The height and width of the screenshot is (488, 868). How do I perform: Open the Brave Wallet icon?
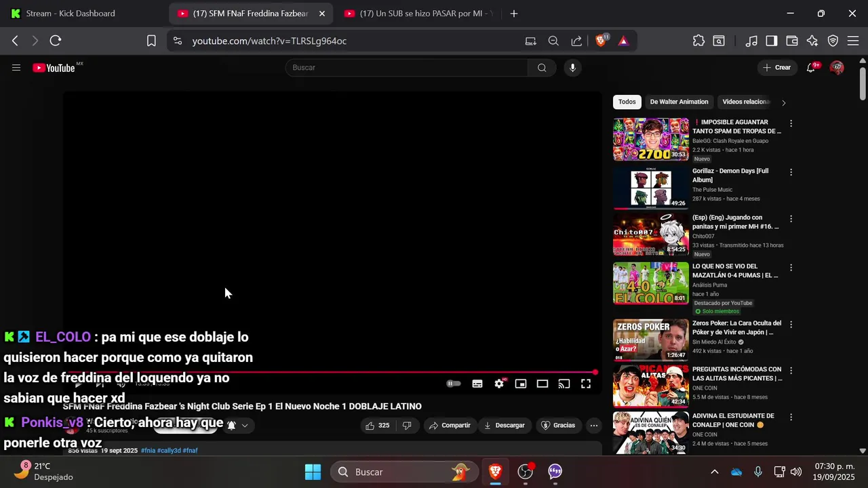(x=792, y=41)
